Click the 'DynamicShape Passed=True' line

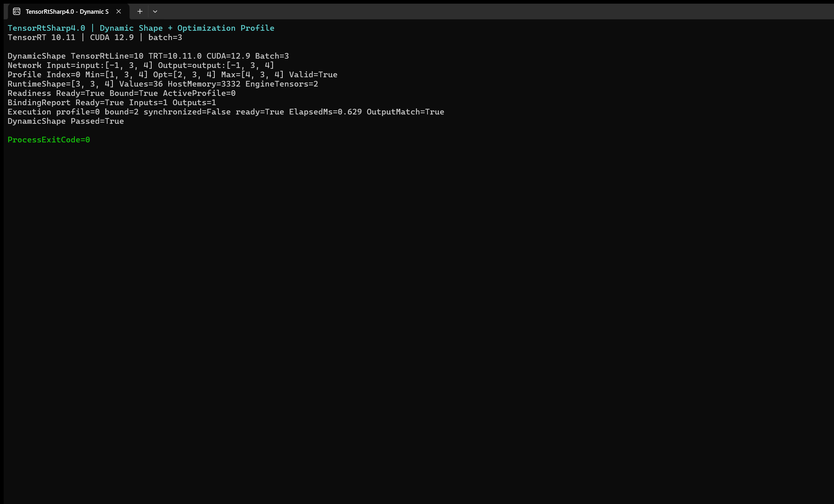pos(66,121)
